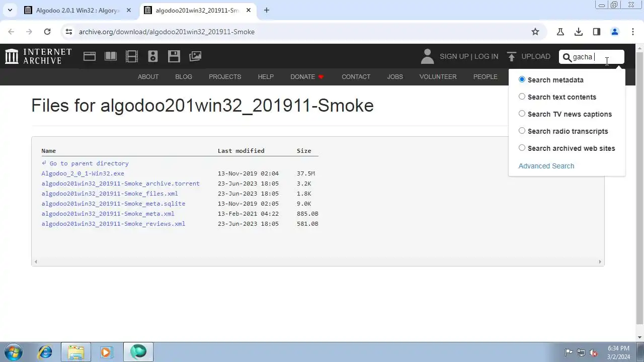Click the taskbar clock showing 6:34 PM

click(618, 352)
